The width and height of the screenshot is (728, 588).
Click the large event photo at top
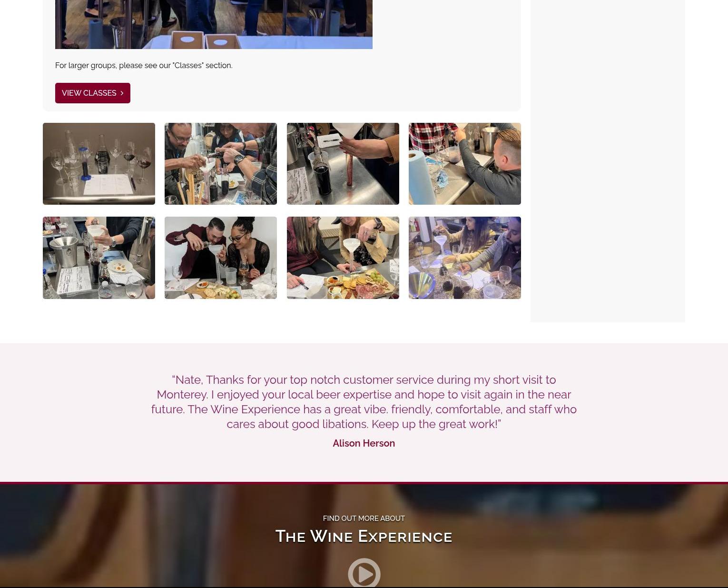point(214,24)
